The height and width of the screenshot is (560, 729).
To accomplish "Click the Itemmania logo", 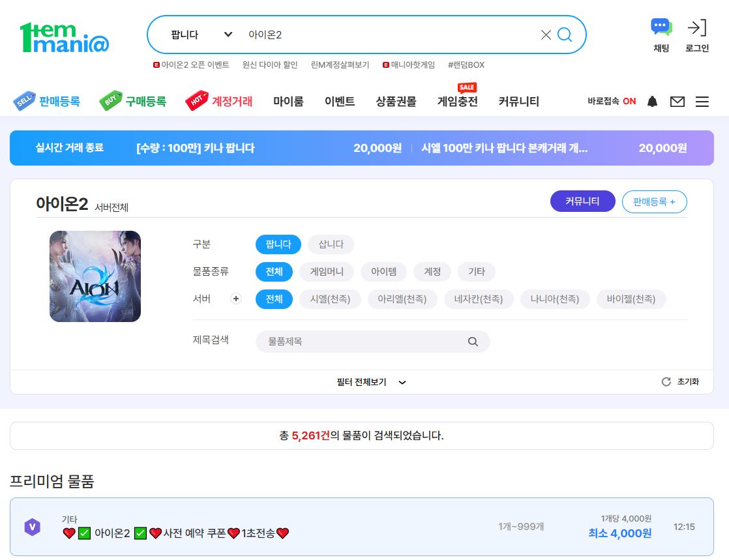I will (x=64, y=37).
